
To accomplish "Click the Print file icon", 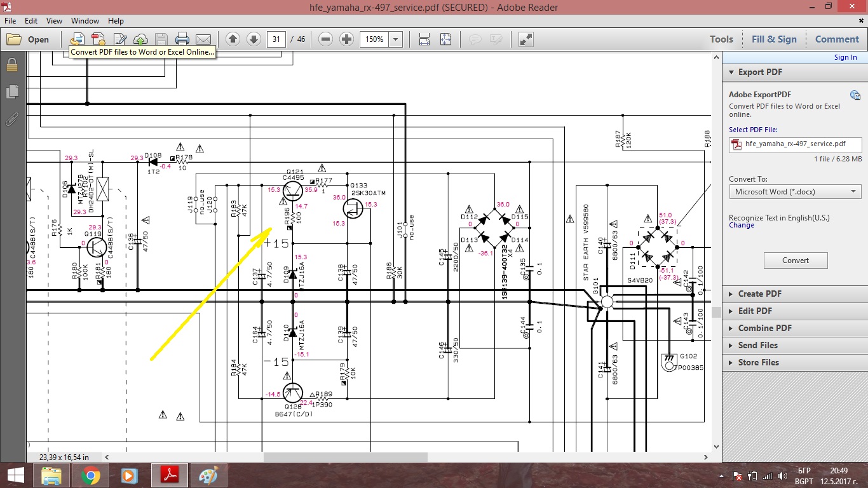I will pyautogui.click(x=182, y=39).
